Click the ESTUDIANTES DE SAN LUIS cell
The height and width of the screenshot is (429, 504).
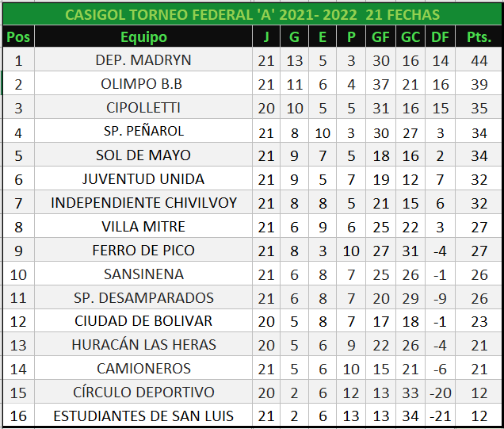[x=143, y=416]
